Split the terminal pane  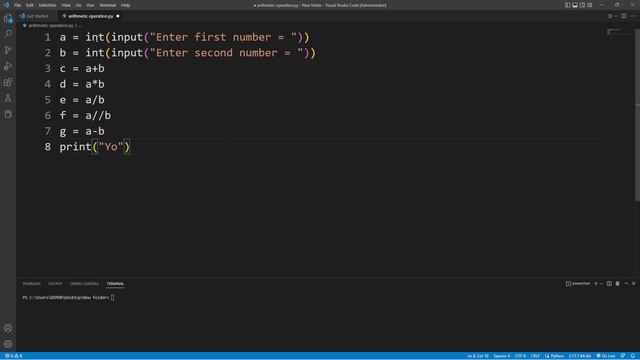pyautogui.click(x=609, y=284)
